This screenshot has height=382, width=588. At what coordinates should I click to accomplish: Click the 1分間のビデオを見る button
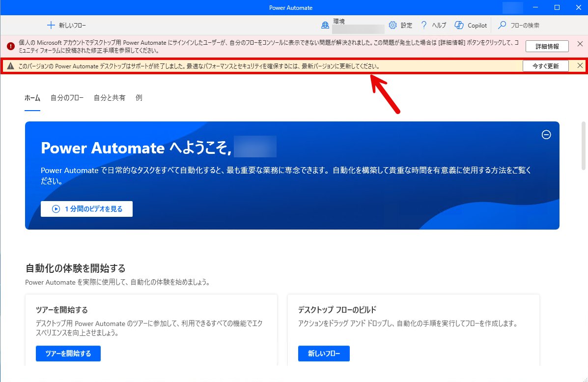pyautogui.click(x=86, y=209)
